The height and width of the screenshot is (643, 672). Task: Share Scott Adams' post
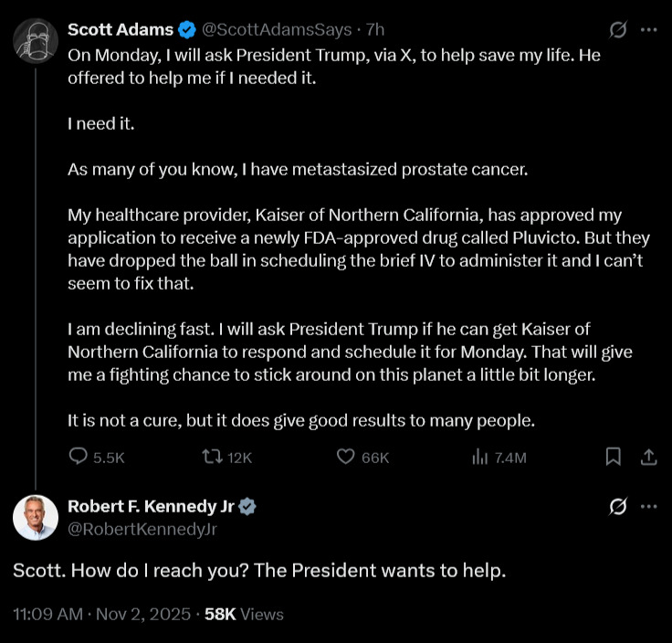(x=647, y=457)
